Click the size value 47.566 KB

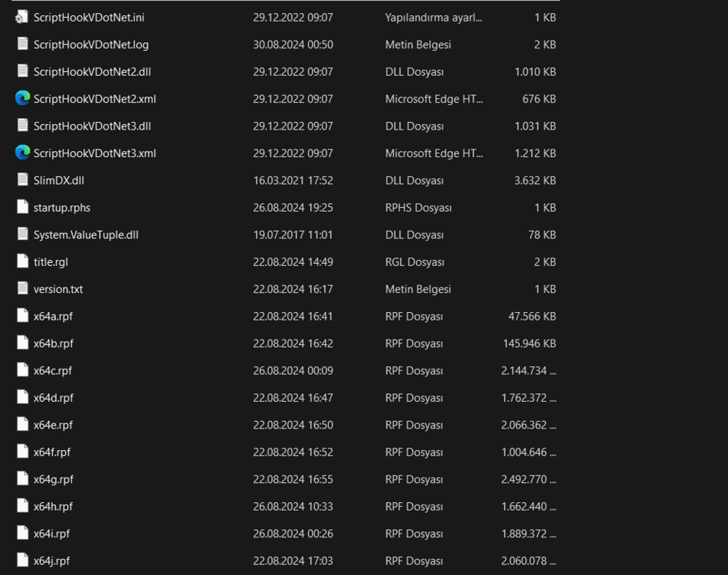coord(532,317)
